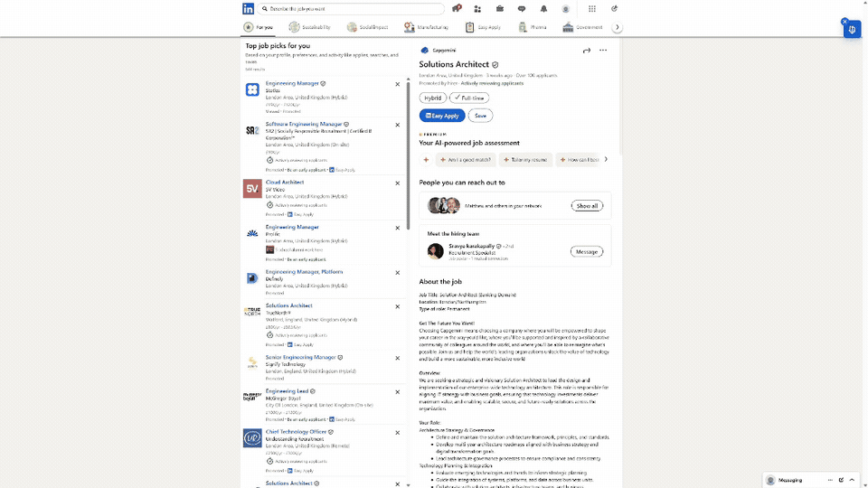Click the job list scrollbar

408,155
